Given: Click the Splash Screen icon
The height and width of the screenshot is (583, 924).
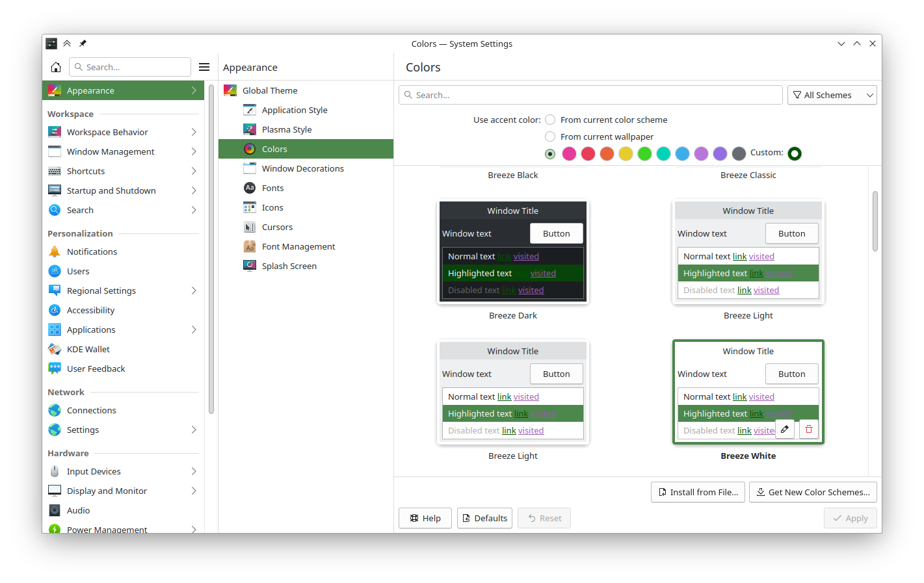Looking at the screenshot, I should 250,266.
